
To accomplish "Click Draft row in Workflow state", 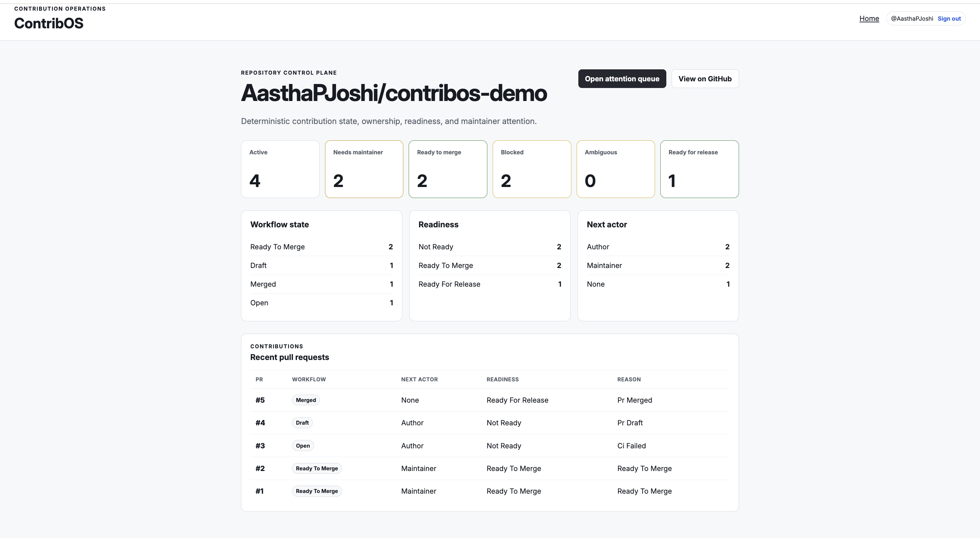I will (321, 266).
